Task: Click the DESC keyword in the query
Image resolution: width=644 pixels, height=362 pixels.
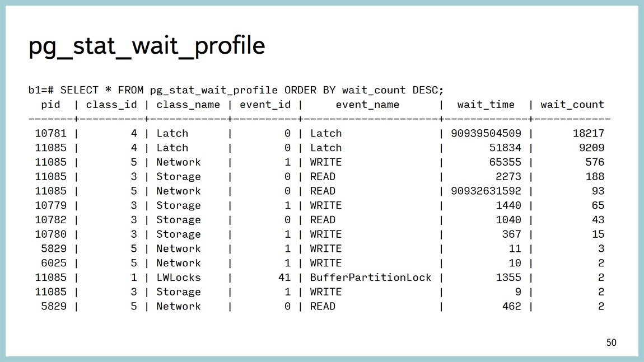Action: tap(428, 90)
